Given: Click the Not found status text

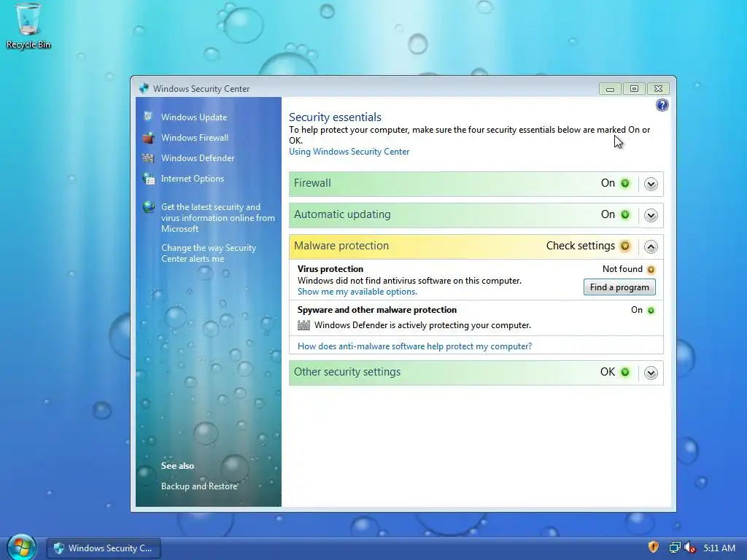Looking at the screenshot, I should coord(622,269).
